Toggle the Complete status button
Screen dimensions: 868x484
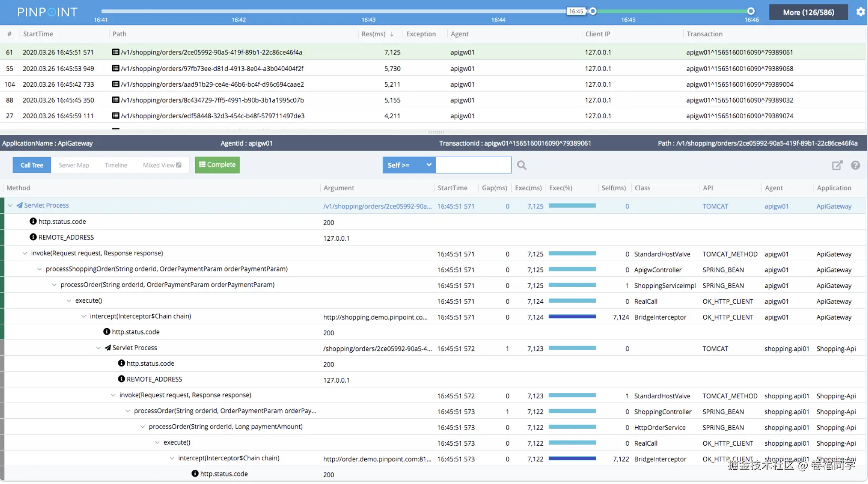[217, 165]
